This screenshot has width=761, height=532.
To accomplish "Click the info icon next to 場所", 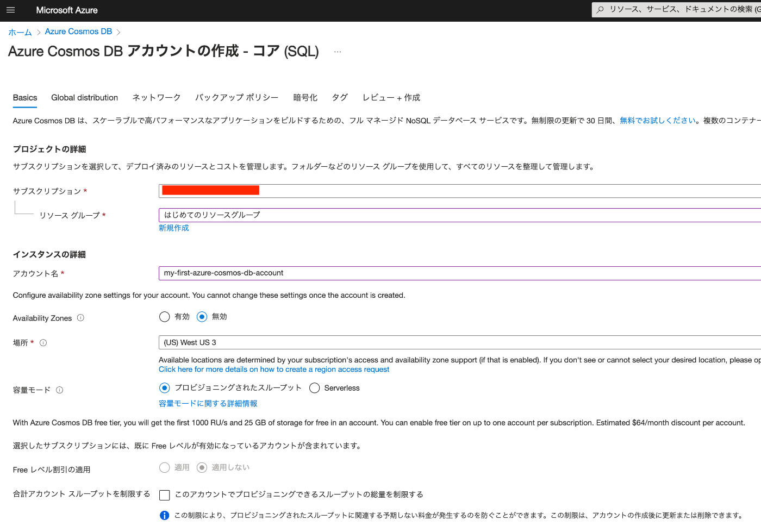I will (43, 343).
